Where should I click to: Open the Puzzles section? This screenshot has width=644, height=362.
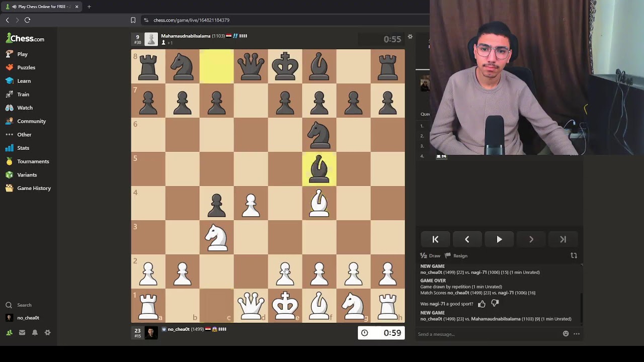tap(21, 67)
